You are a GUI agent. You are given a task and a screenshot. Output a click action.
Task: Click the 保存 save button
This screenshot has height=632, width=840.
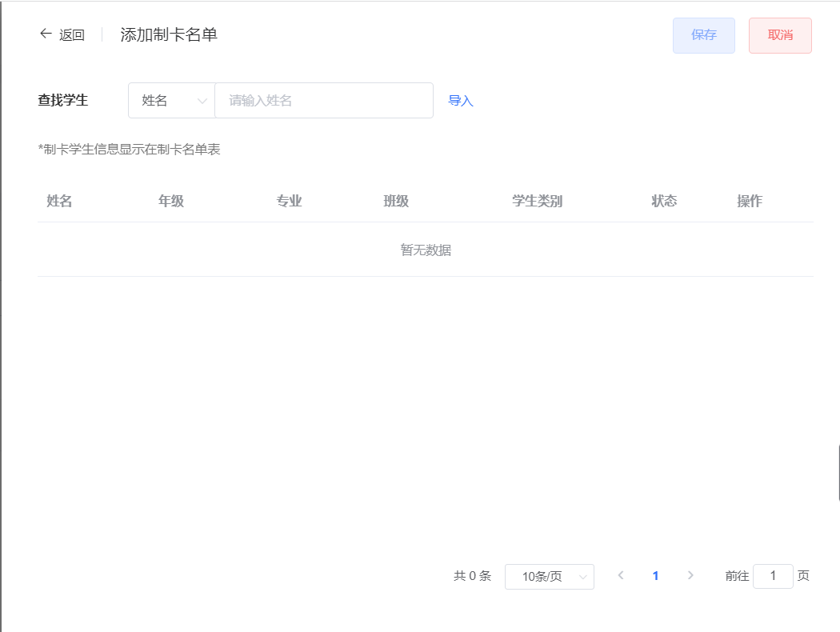703,35
